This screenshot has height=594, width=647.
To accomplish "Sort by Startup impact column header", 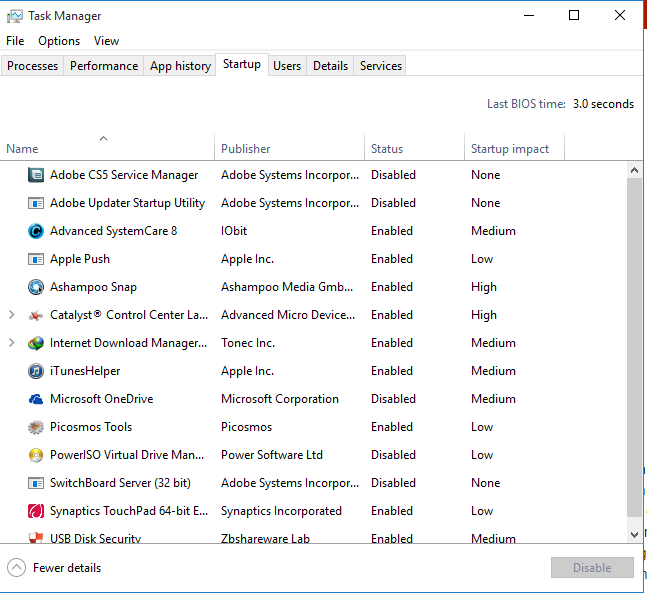I will (514, 147).
